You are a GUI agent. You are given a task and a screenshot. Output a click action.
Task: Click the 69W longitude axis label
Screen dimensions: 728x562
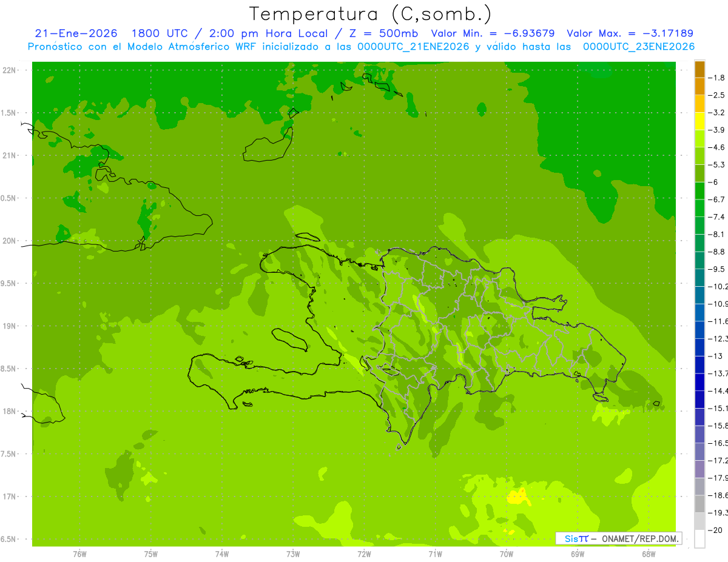tap(578, 554)
